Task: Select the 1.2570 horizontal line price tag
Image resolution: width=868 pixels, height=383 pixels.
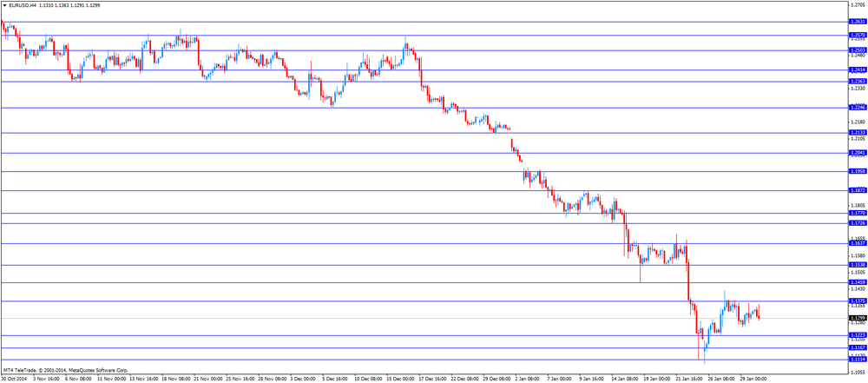Action: coord(858,35)
